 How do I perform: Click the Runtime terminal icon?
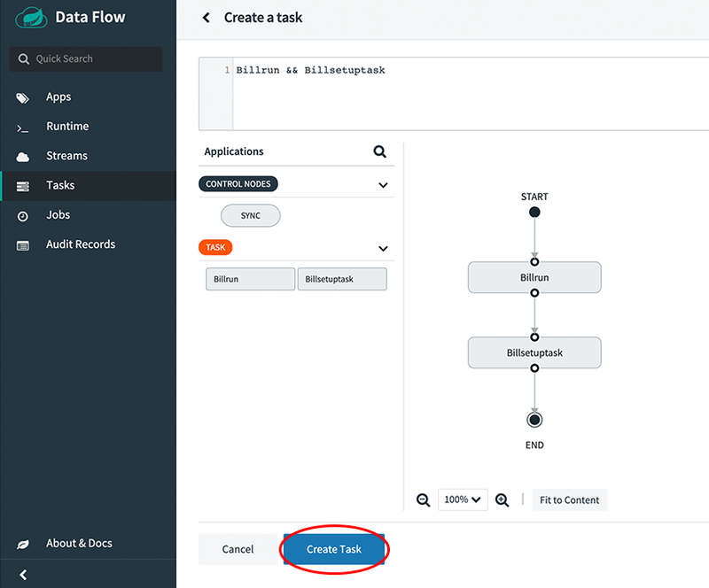pos(23,129)
